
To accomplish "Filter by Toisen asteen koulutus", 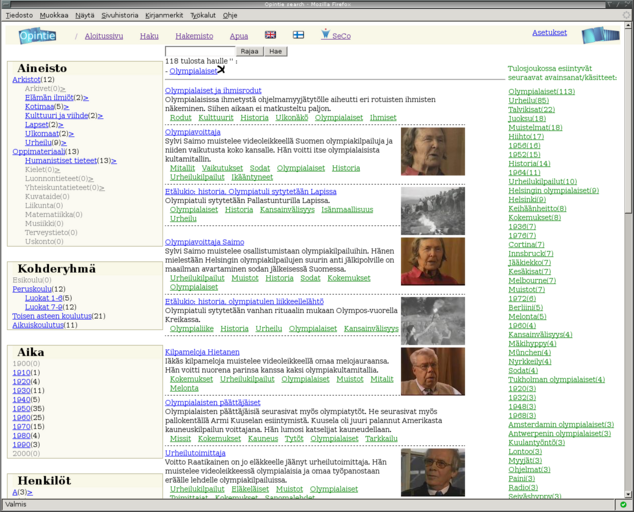I will (52, 316).
